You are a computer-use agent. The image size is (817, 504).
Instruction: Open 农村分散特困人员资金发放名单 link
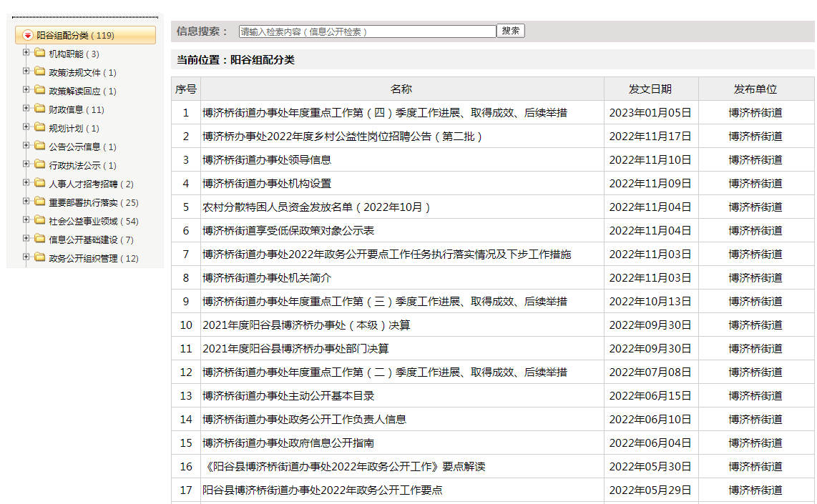point(317,207)
